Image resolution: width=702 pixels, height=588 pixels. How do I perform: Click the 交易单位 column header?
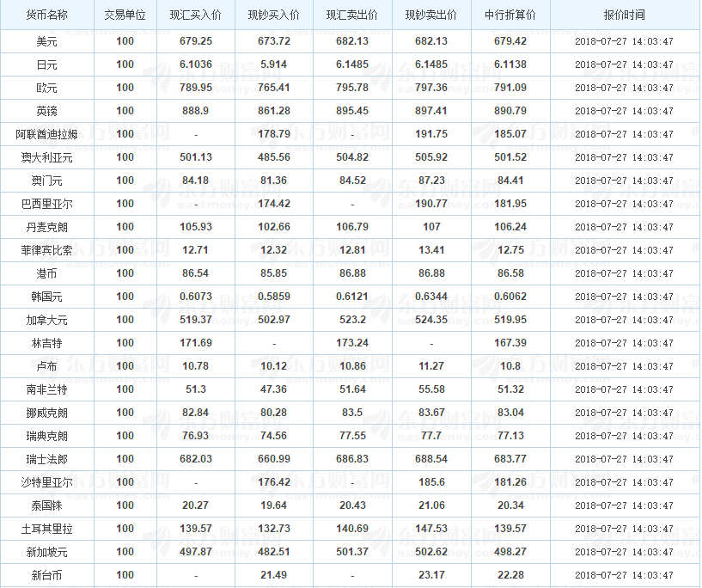pos(125,15)
